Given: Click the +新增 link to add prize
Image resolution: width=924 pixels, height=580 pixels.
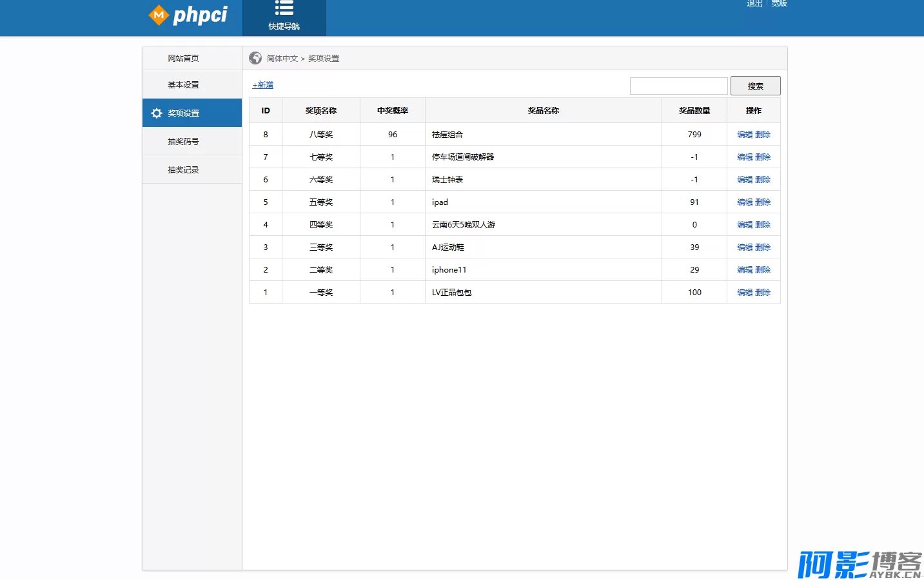Looking at the screenshot, I should (263, 85).
